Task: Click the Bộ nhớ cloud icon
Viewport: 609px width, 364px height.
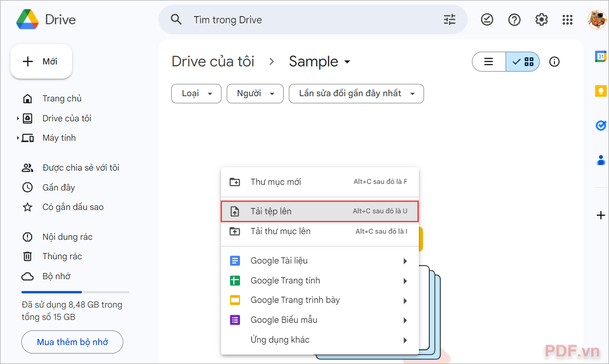Action: point(28,276)
